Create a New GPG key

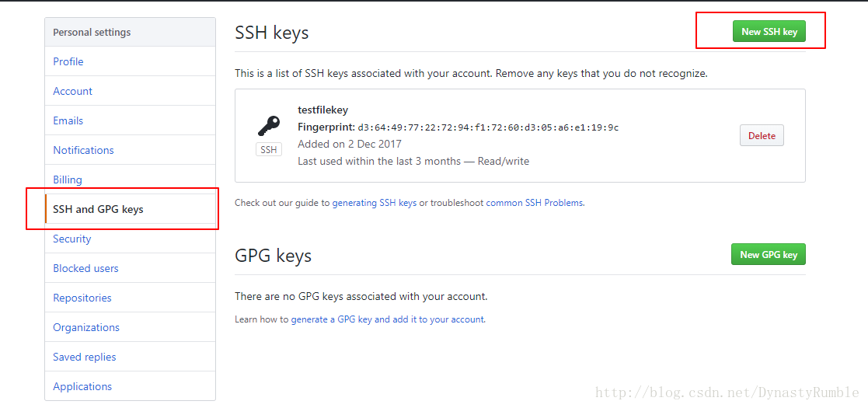coord(769,255)
